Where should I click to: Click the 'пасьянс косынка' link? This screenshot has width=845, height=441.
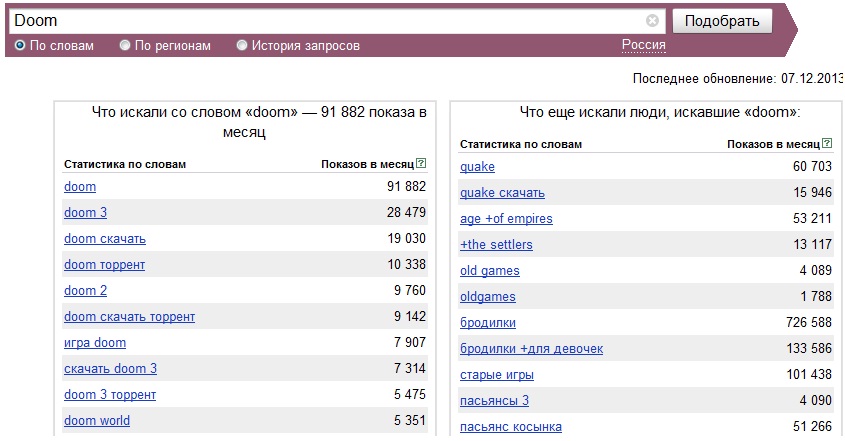[x=510, y=427]
